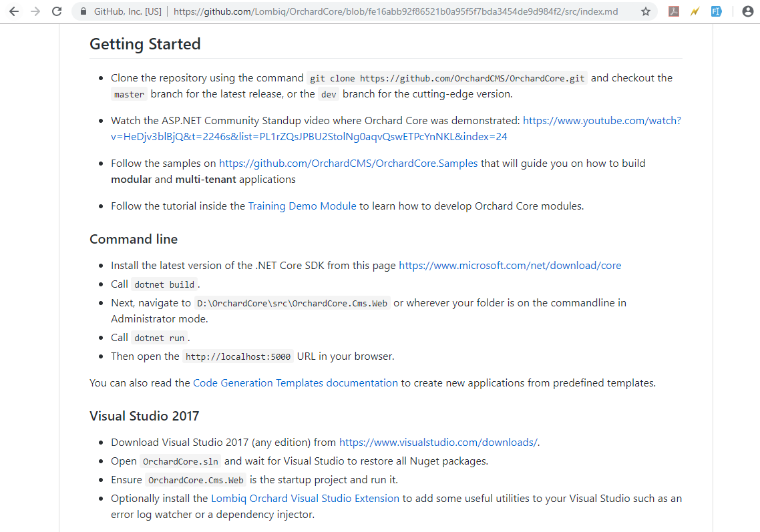This screenshot has width=760, height=532.
Task: Click the 'master' branch code text
Action: pos(129,95)
